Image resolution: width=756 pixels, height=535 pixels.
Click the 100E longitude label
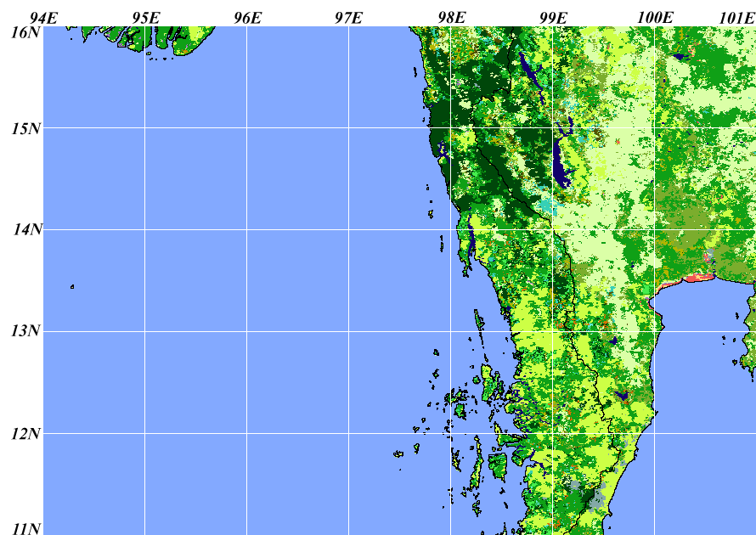[x=655, y=19]
